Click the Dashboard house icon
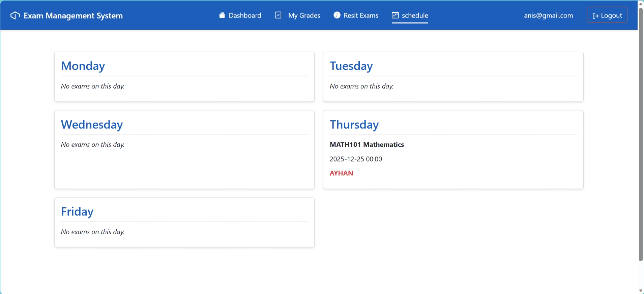 tap(222, 15)
